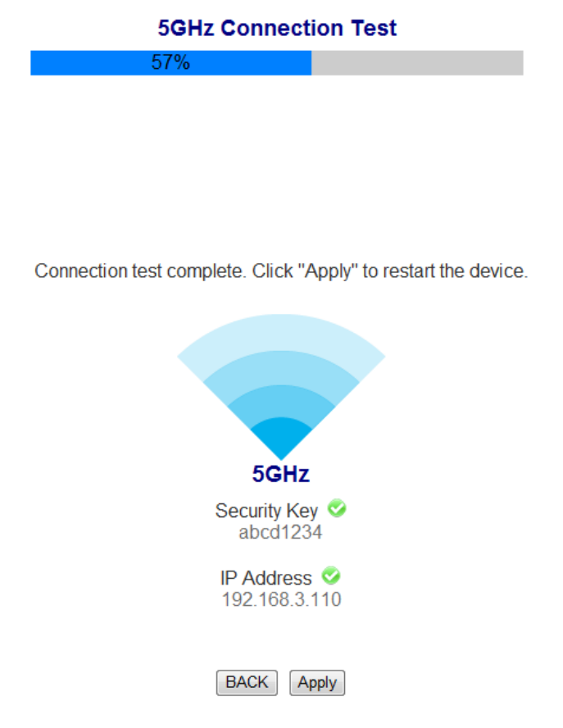This screenshot has height=728, width=563.
Task: Click innermost darkest Wi-Fi signal segment
Action: (x=281, y=439)
